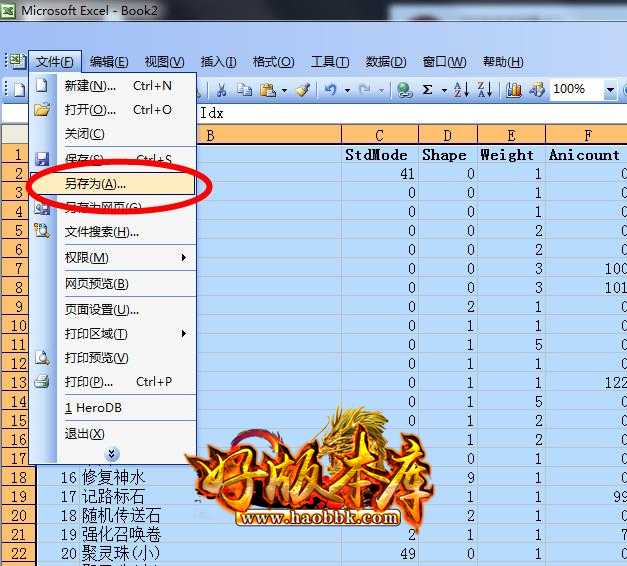Select column C header

pyautogui.click(x=380, y=135)
